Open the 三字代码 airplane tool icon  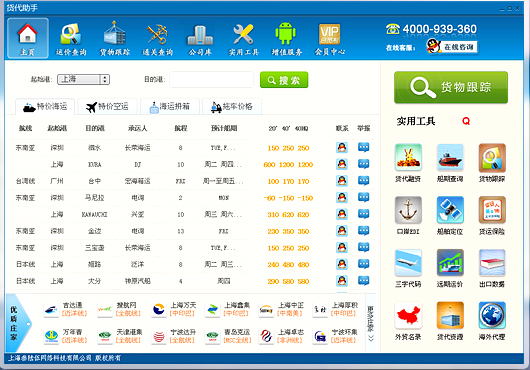tap(408, 268)
